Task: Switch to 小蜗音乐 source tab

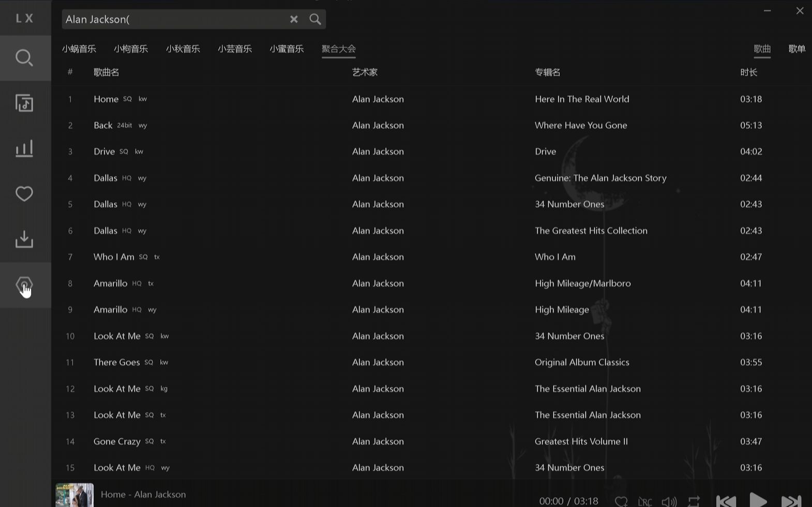Action: (79, 49)
